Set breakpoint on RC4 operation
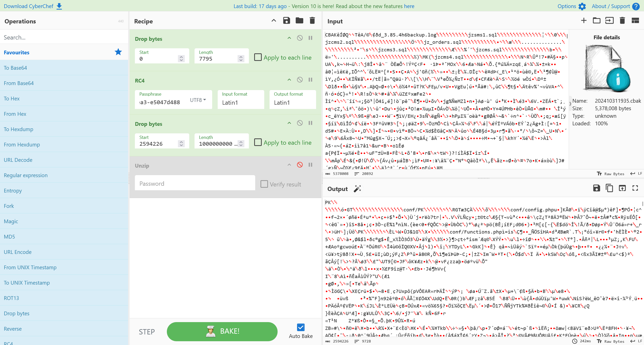This screenshot has height=345, width=644. click(310, 80)
